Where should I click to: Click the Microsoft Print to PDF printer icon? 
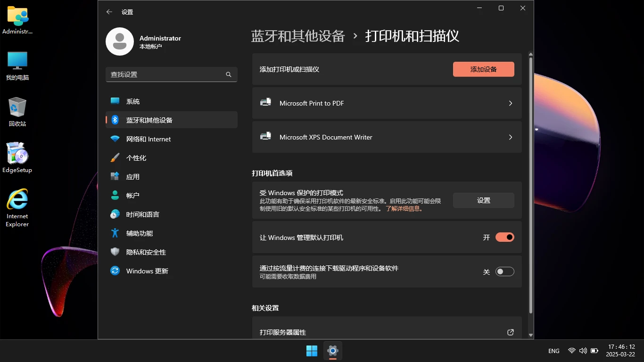[266, 102]
